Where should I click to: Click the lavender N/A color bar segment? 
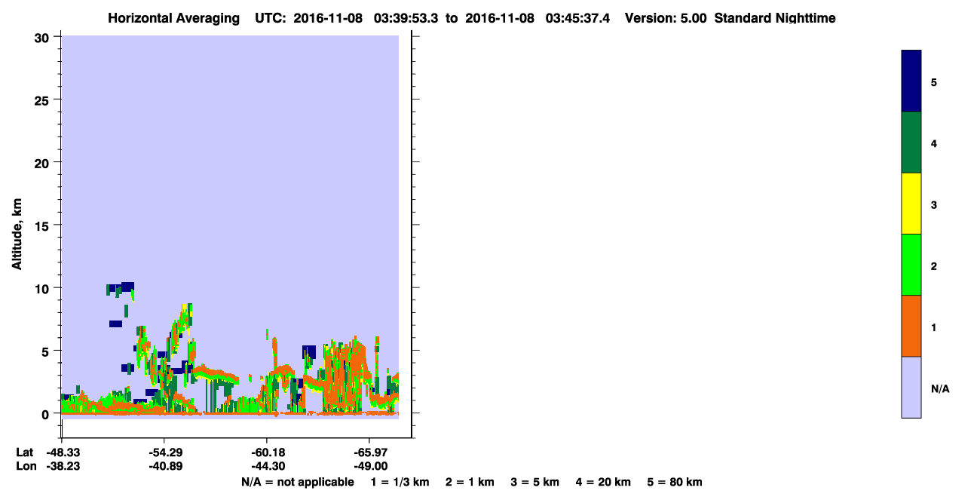911,387
